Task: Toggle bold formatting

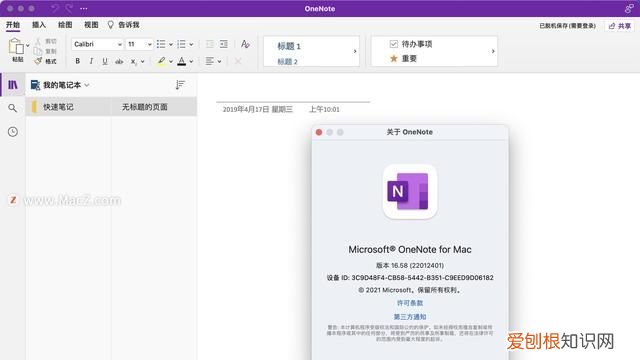Action: tap(78, 61)
